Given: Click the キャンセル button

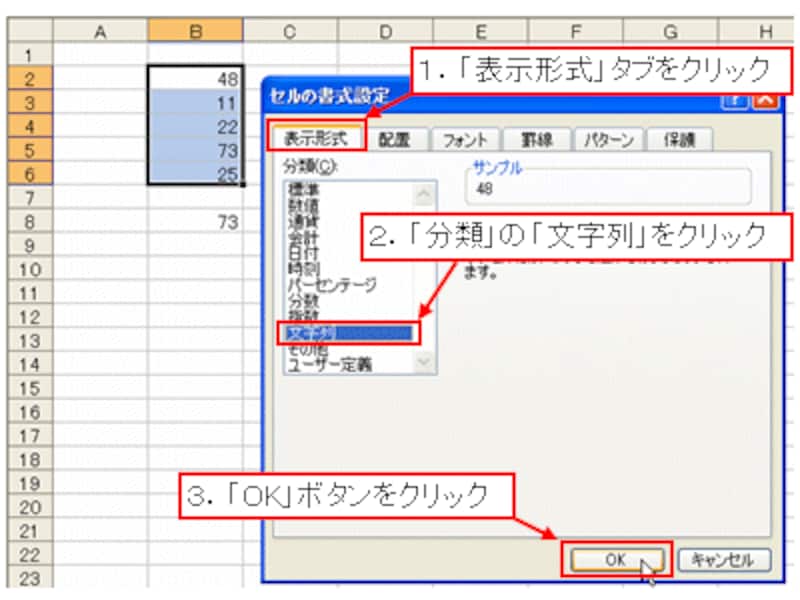Looking at the screenshot, I should 723,560.
